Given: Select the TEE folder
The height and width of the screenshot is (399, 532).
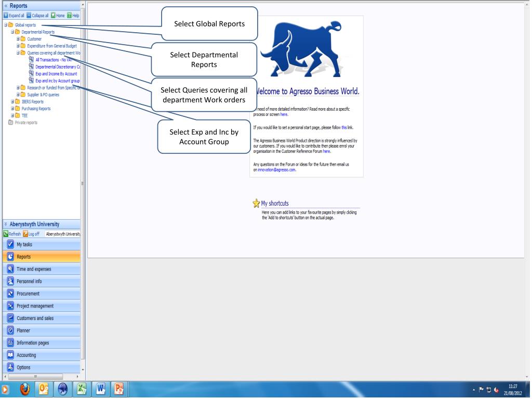Looking at the screenshot, I should coord(24,115).
